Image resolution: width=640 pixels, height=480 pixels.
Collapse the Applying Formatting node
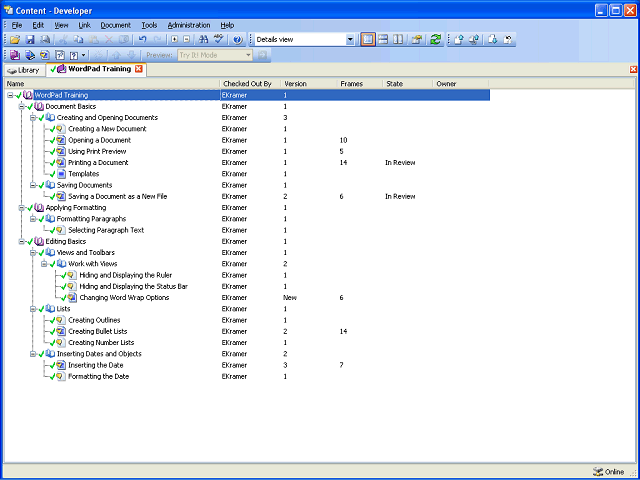22,208
